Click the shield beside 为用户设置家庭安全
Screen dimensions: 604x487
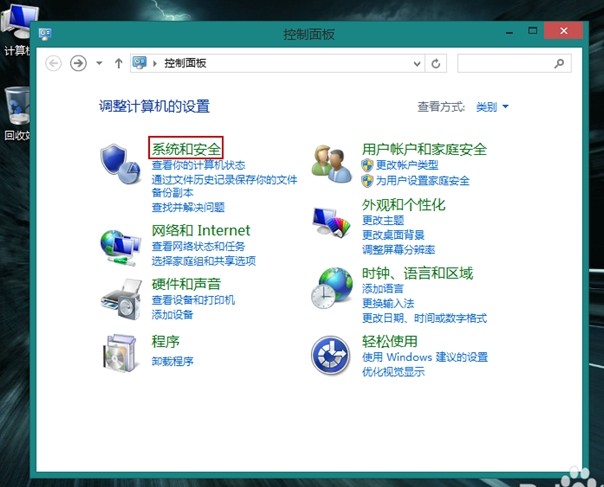tap(367, 181)
